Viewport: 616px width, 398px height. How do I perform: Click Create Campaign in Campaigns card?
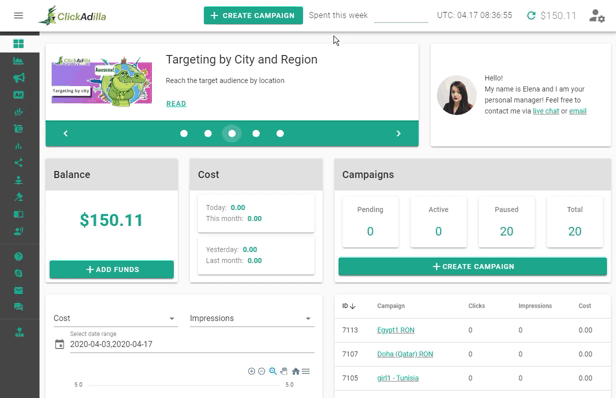point(473,266)
